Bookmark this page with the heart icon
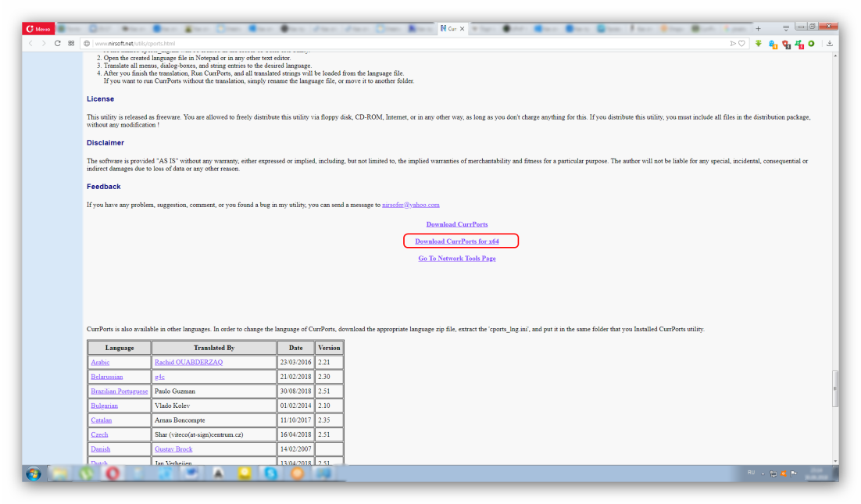 pyautogui.click(x=741, y=44)
